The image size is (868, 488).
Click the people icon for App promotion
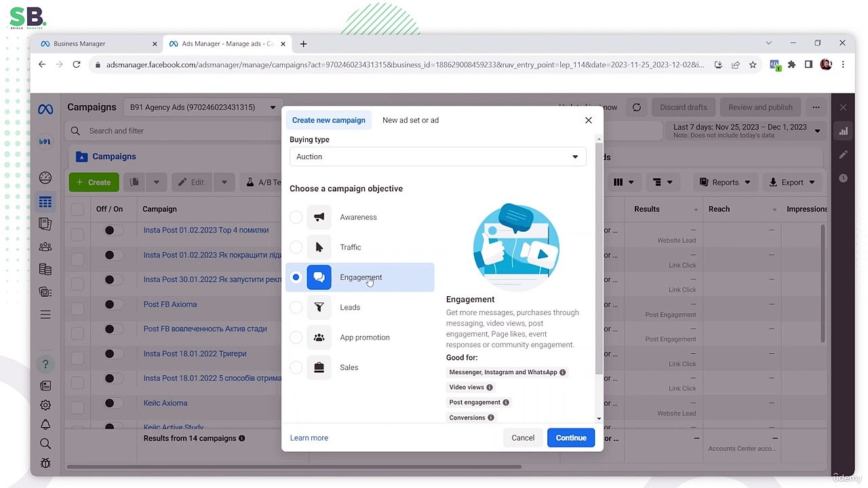tap(319, 338)
